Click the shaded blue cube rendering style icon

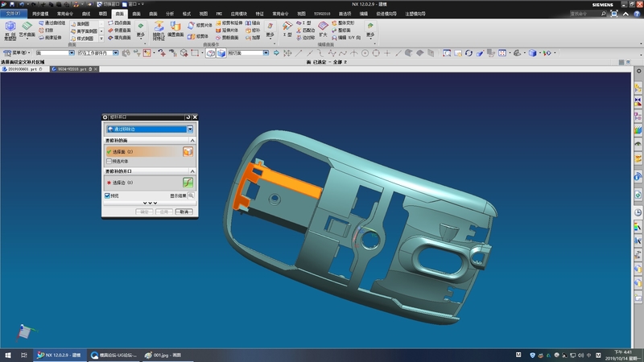533,53
